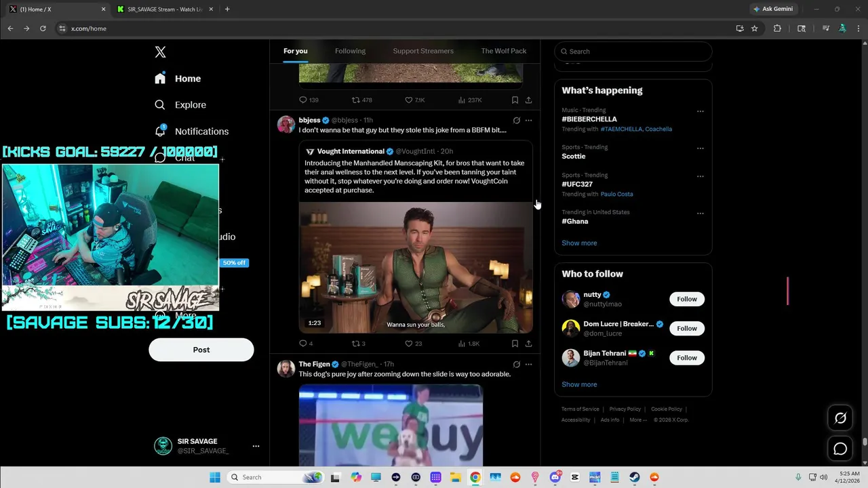Switch to the Following tab
868x488 pixels.
[x=350, y=52]
